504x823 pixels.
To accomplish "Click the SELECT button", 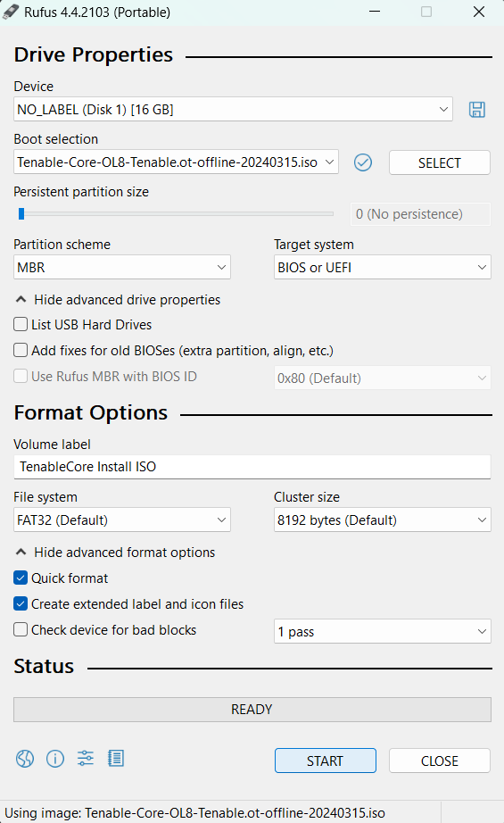I will tap(440, 162).
